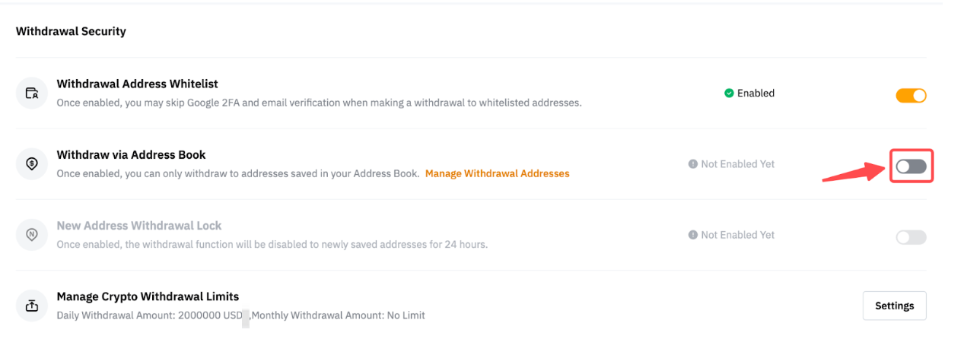
Task: Open Settings for crypto withdrawal limits
Action: coord(894,306)
